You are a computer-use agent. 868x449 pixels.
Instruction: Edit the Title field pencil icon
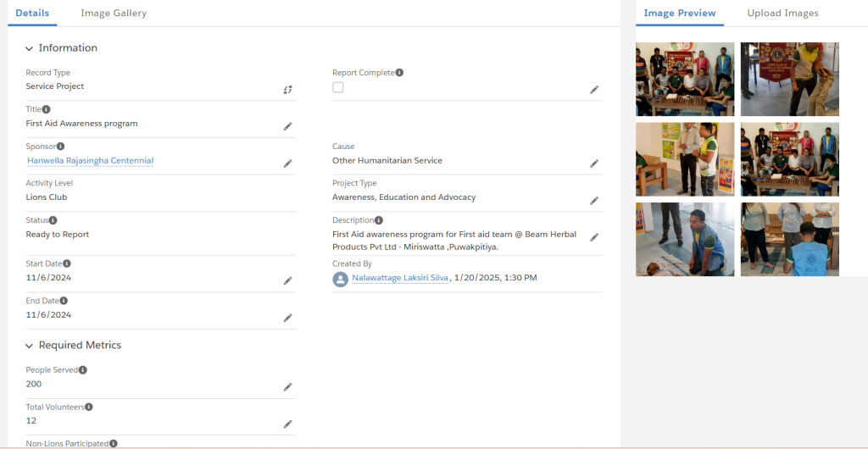pyautogui.click(x=288, y=126)
